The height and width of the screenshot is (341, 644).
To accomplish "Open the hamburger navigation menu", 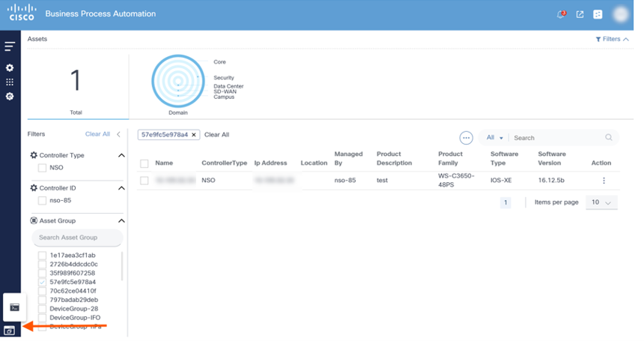I will click(x=10, y=46).
